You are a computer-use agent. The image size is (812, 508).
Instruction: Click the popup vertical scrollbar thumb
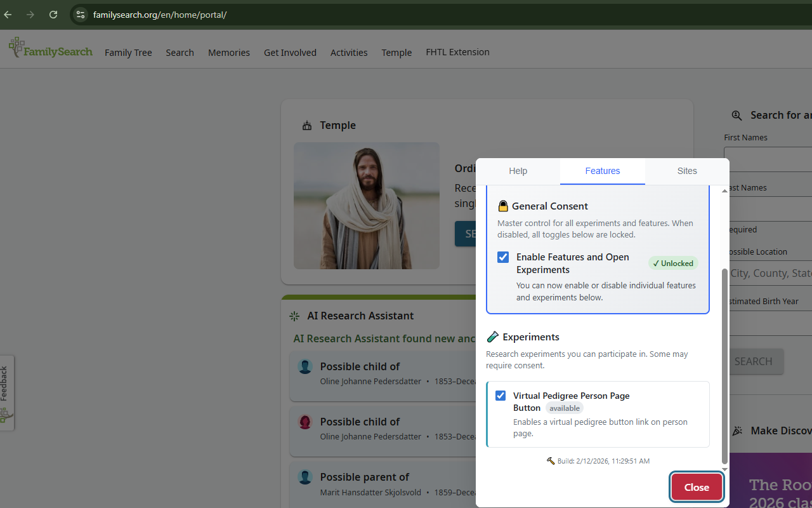(x=725, y=366)
